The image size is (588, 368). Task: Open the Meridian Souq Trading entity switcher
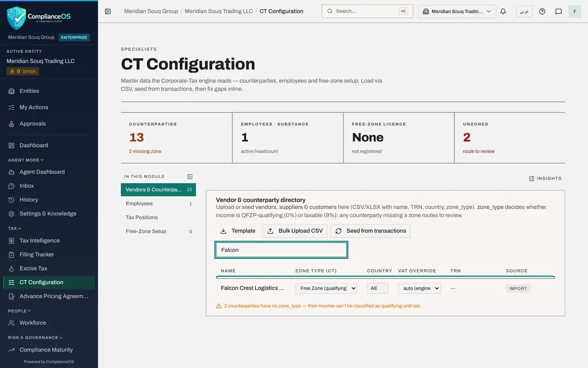457,11
